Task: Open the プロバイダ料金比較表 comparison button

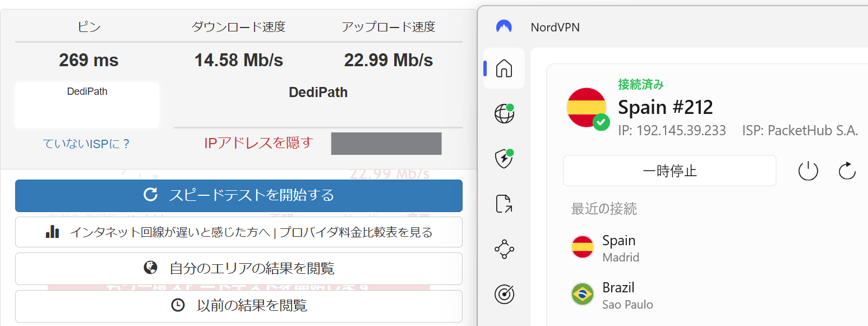Action: coord(239,232)
